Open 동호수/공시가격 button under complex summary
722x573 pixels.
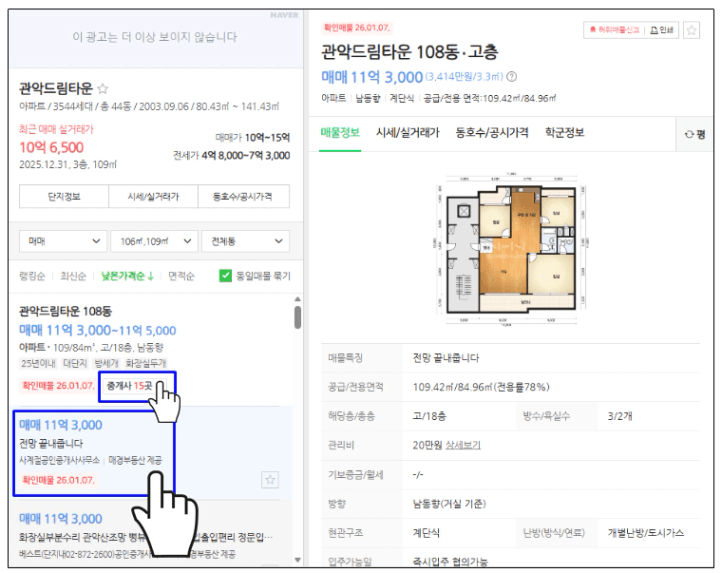click(244, 197)
